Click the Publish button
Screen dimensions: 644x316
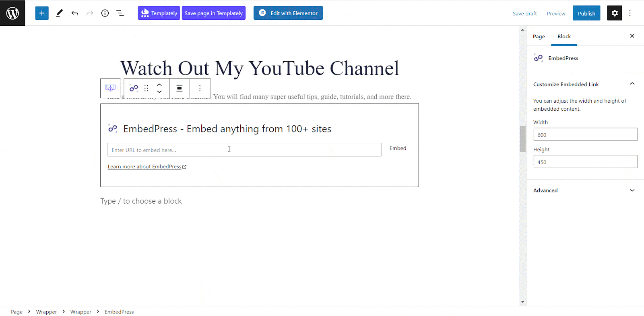coord(586,13)
